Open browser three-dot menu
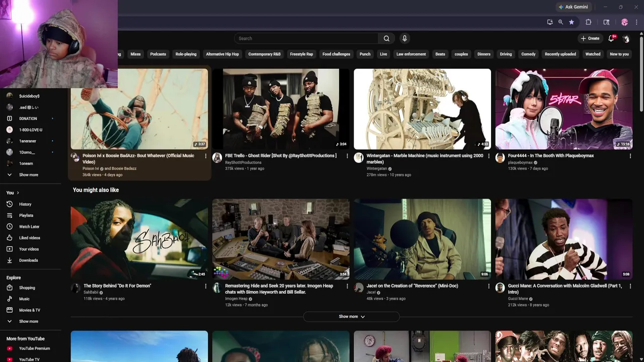This screenshot has width=644, height=362. coord(636,22)
